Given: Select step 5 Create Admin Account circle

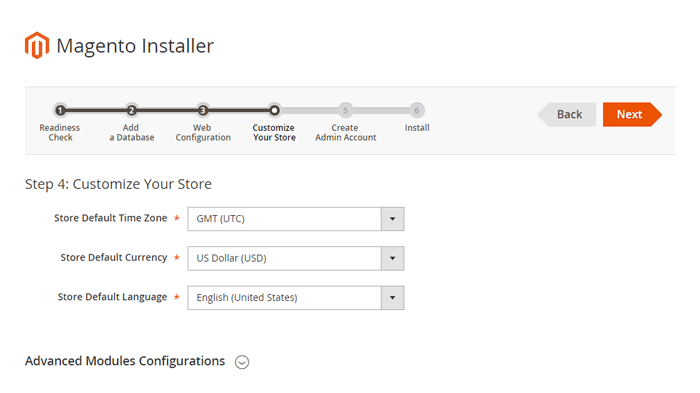Looking at the screenshot, I should coord(345,110).
